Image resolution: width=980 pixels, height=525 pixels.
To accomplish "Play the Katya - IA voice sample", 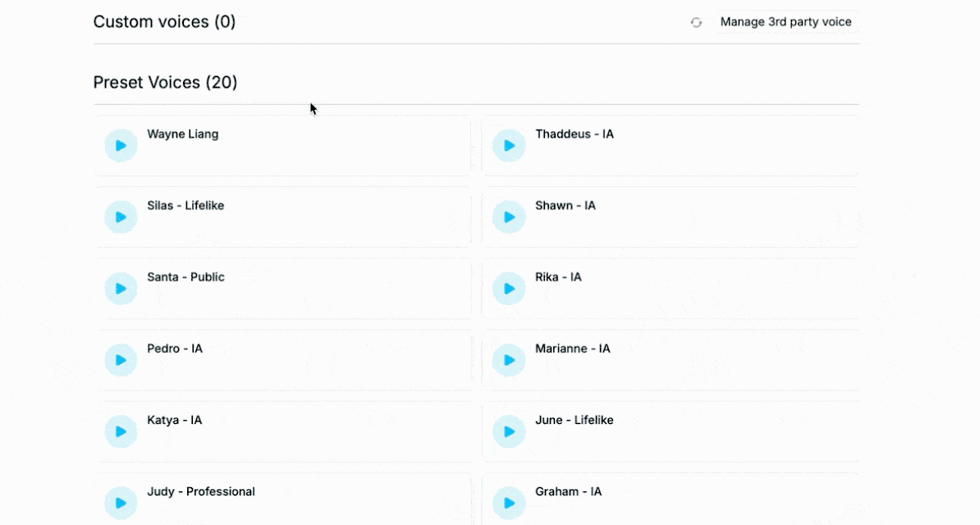I will click(x=121, y=431).
